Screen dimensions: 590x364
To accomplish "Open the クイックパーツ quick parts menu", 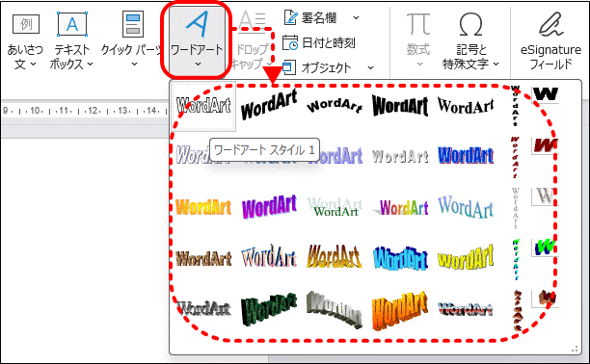I will pyautogui.click(x=132, y=40).
